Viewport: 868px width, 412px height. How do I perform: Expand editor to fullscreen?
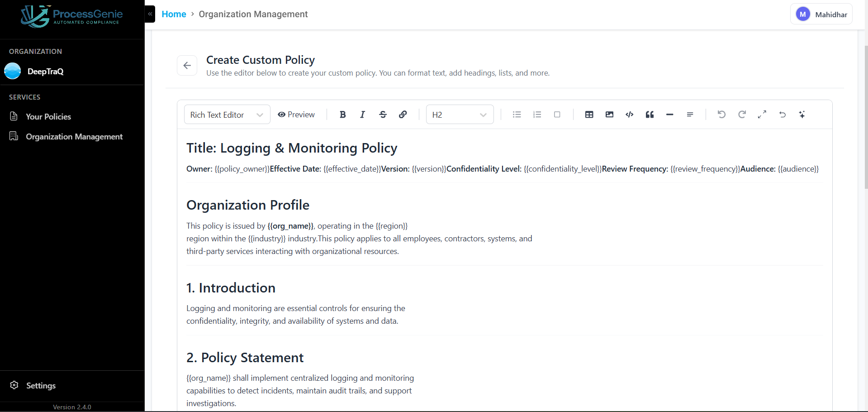pyautogui.click(x=762, y=115)
